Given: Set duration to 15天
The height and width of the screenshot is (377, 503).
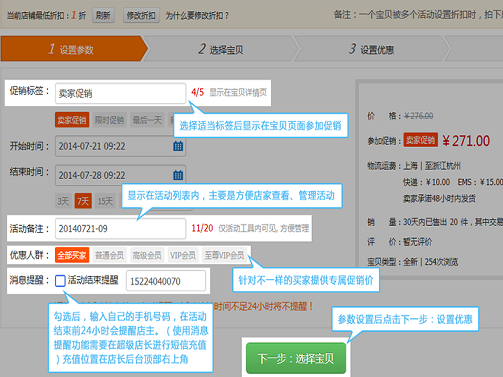Looking at the screenshot, I should point(105,201).
